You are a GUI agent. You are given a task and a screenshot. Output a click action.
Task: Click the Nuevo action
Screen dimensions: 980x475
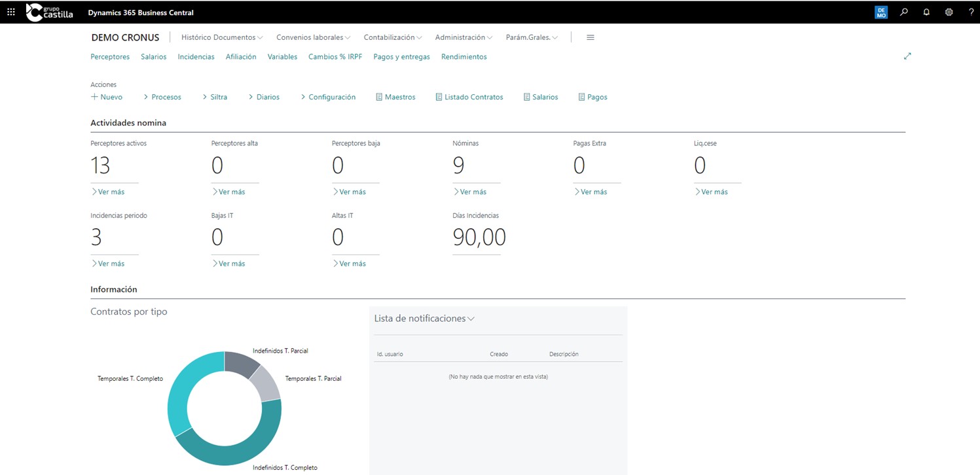click(x=107, y=97)
